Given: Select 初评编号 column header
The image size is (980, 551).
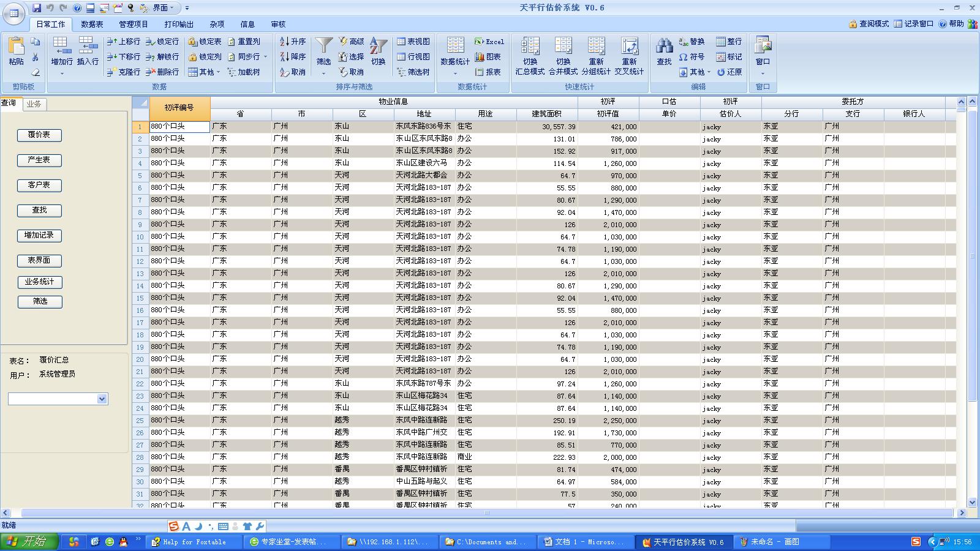Looking at the screenshot, I should click(x=179, y=108).
